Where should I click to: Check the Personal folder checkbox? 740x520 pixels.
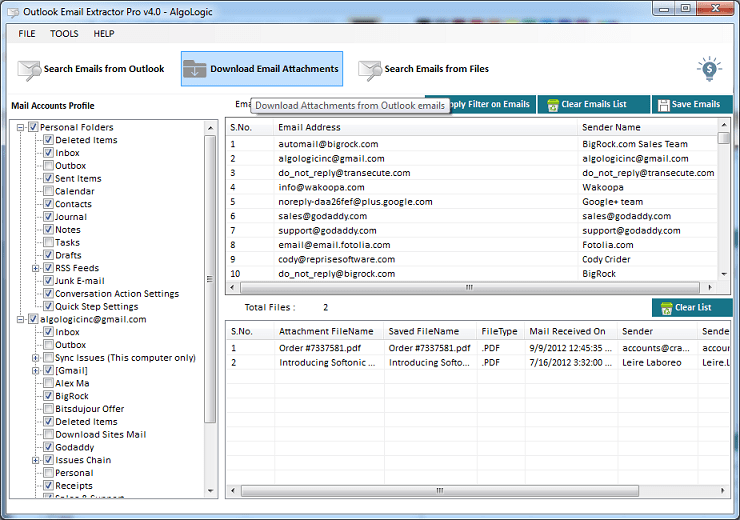(48, 472)
